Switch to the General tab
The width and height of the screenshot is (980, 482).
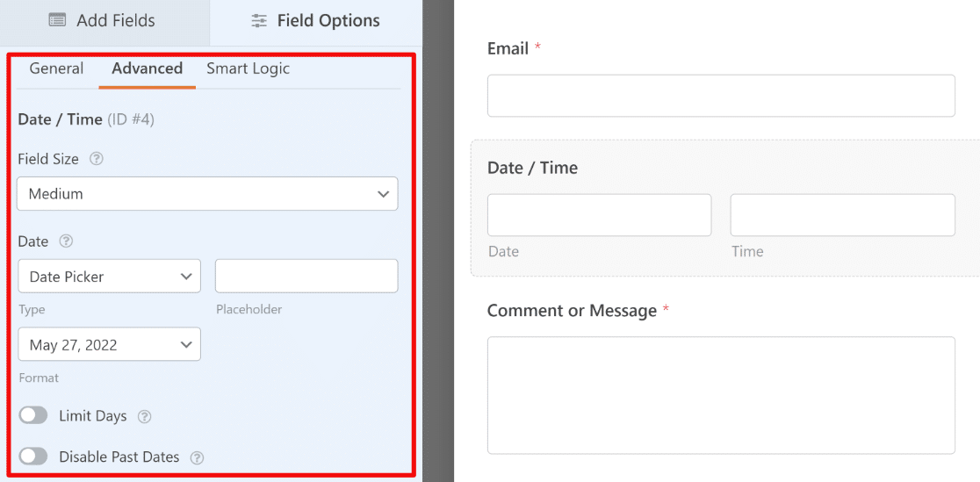point(56,68)
